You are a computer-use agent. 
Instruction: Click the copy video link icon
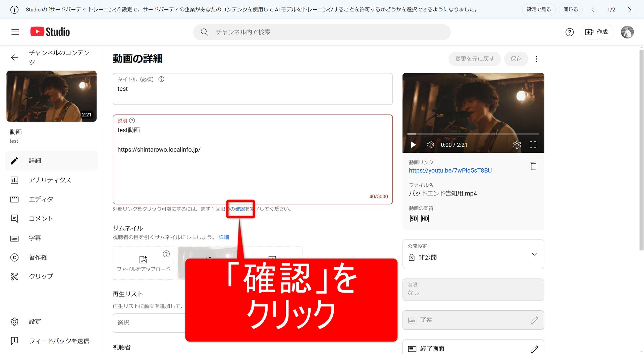533,166
